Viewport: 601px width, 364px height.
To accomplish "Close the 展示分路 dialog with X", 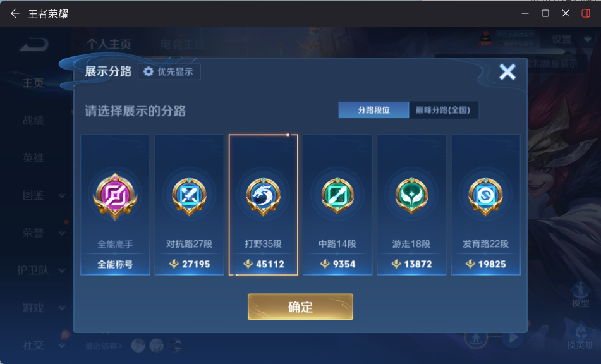I will [x=507, y=71].
